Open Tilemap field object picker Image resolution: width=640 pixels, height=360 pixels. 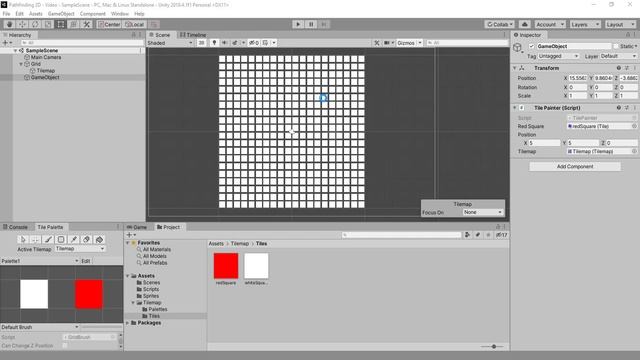634,151
